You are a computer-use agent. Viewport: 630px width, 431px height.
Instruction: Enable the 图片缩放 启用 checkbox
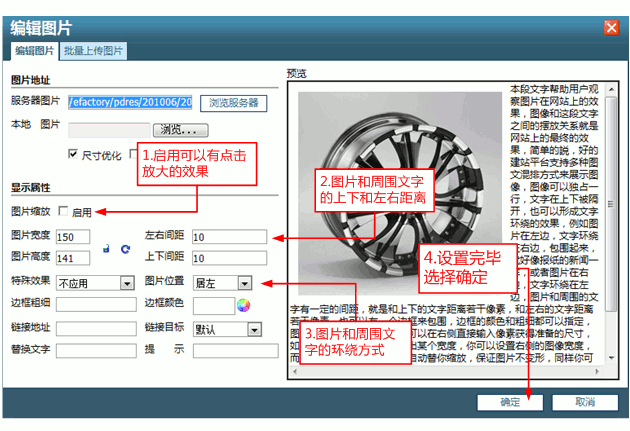pyautogui.click(x=64, y=212)
